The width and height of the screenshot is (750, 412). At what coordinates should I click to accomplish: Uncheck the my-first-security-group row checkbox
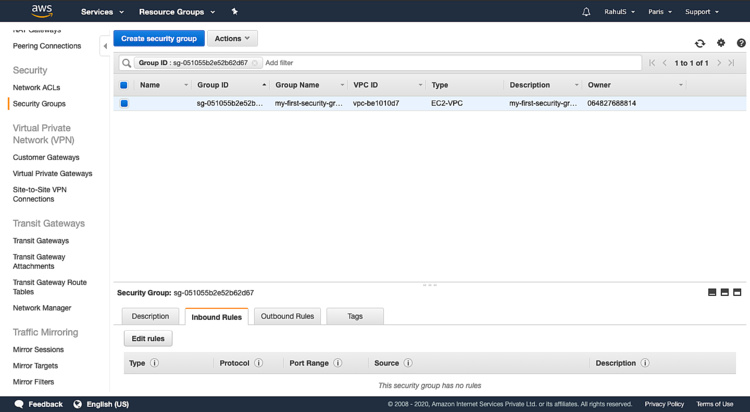[x=124, y=103]
